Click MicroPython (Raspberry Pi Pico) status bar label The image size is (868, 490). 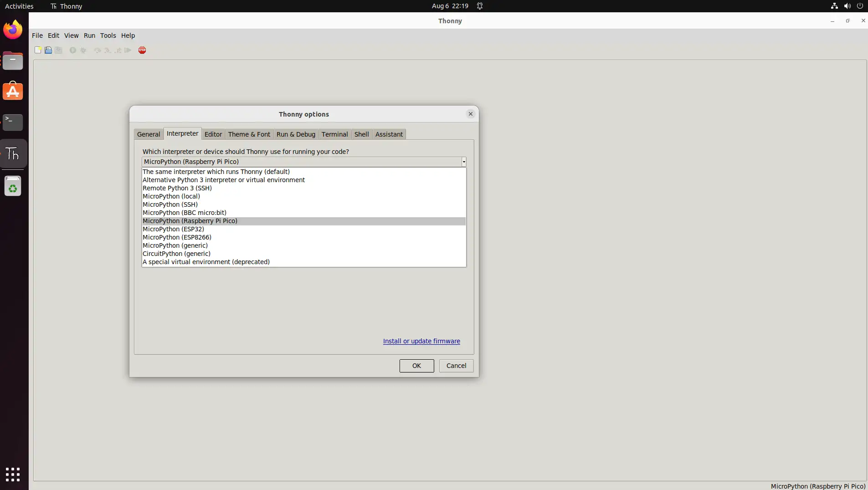[x=818, y=486]
